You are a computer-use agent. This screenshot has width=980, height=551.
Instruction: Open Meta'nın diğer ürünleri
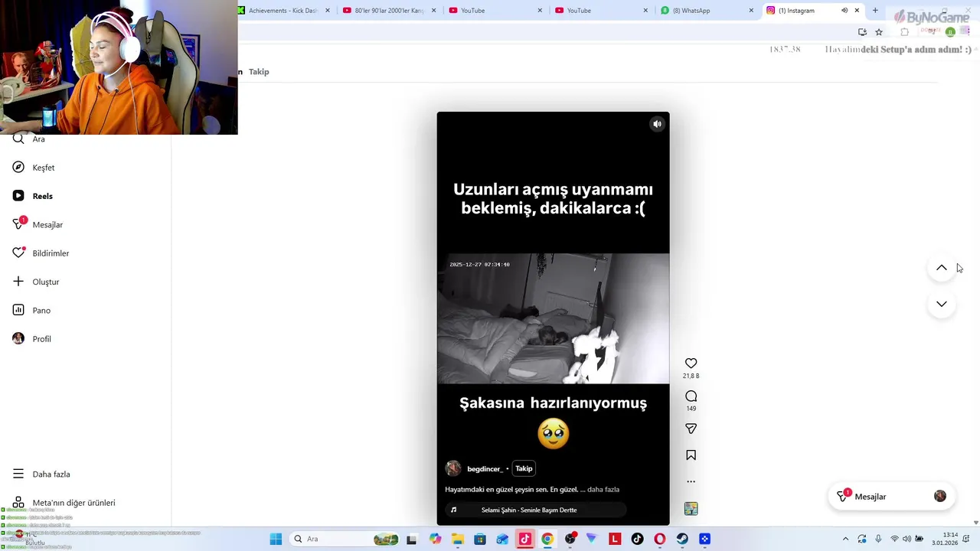[x=64, y=503]
